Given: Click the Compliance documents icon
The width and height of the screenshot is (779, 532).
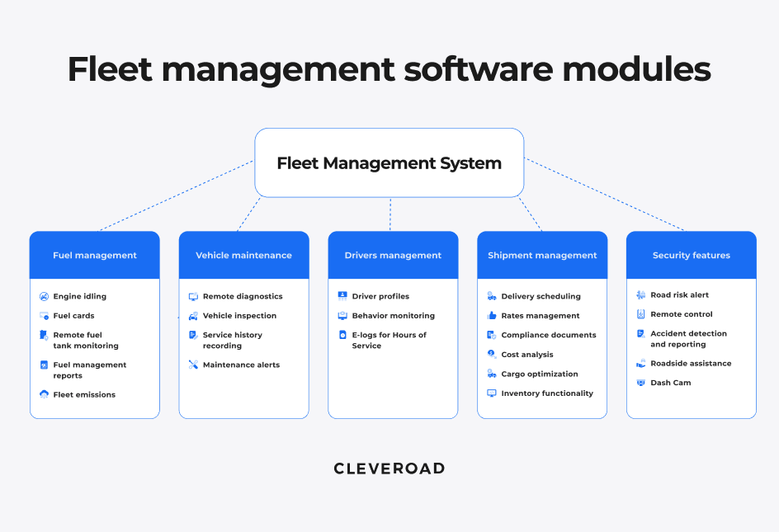Looking at the screenshot, I should [x=492, y=336].
